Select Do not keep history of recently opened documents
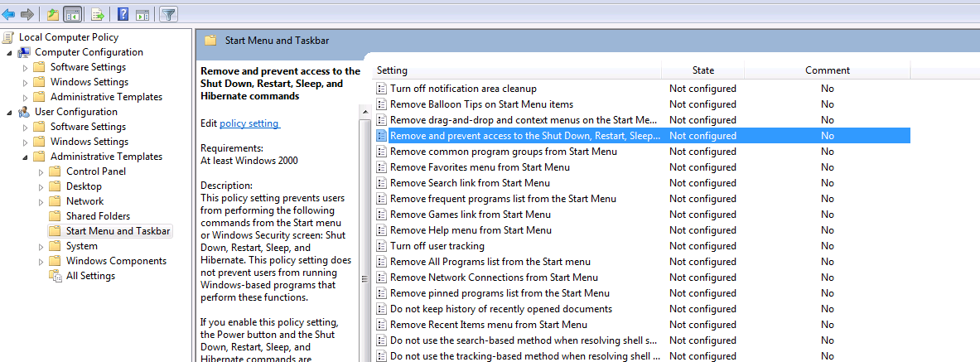This screenshot has height=362, width=980. click(x=500, y=309)
